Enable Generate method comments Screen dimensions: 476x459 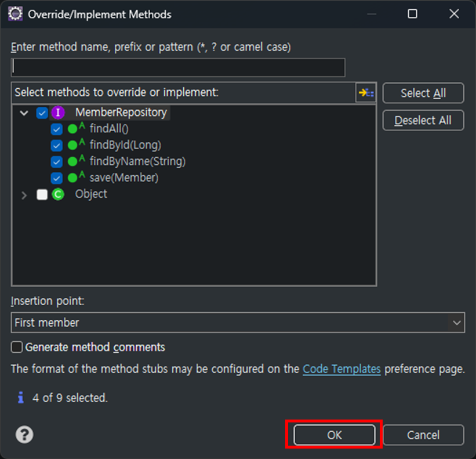tap(17, 347)
